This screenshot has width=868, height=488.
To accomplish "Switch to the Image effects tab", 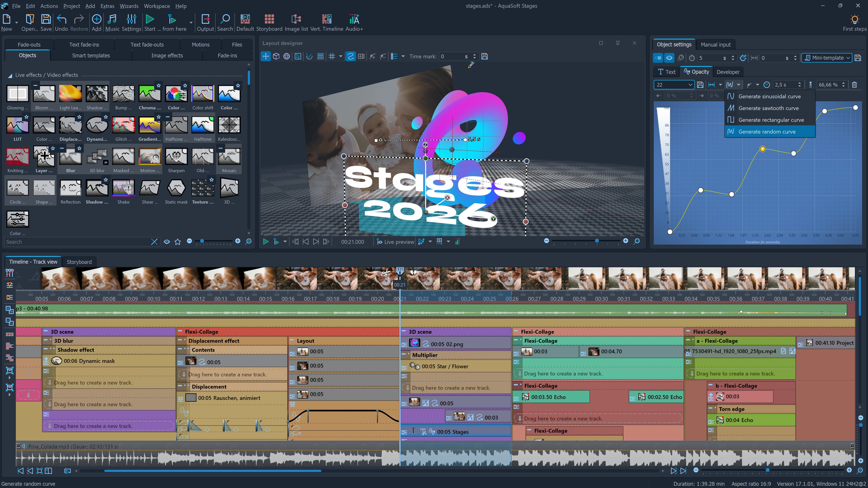I will (x=167, y=55).
